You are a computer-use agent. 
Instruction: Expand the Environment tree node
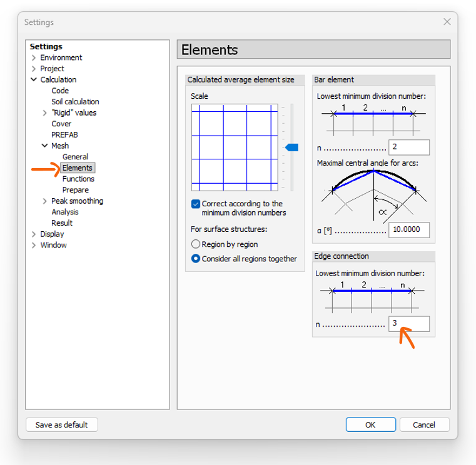[x=34, y=57]
